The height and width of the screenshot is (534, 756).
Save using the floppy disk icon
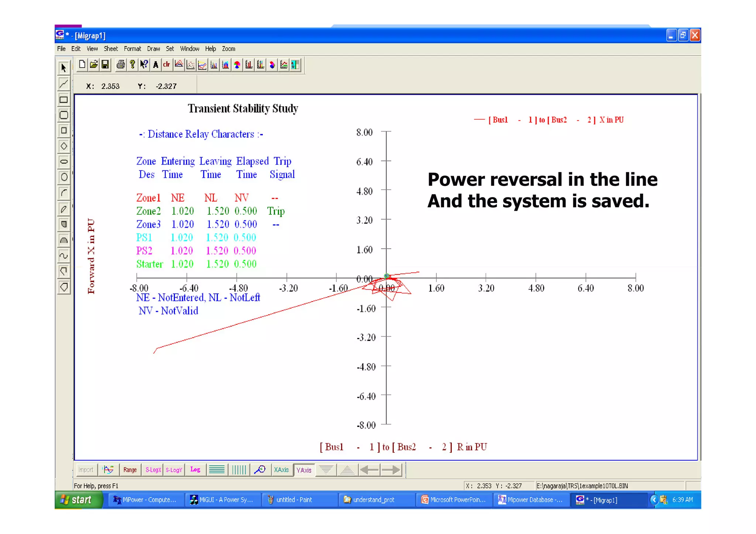pyautogui.click(x=105, y=65)
